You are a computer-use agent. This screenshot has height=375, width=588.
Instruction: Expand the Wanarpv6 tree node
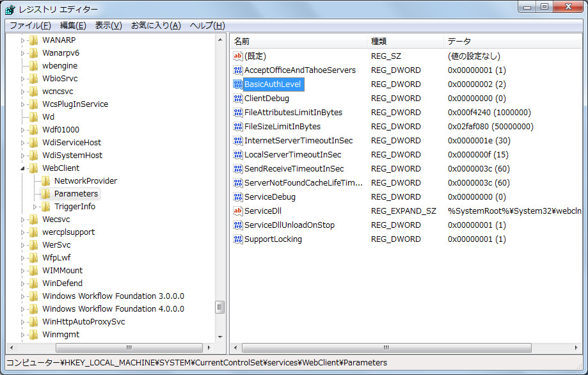(22, 53)
